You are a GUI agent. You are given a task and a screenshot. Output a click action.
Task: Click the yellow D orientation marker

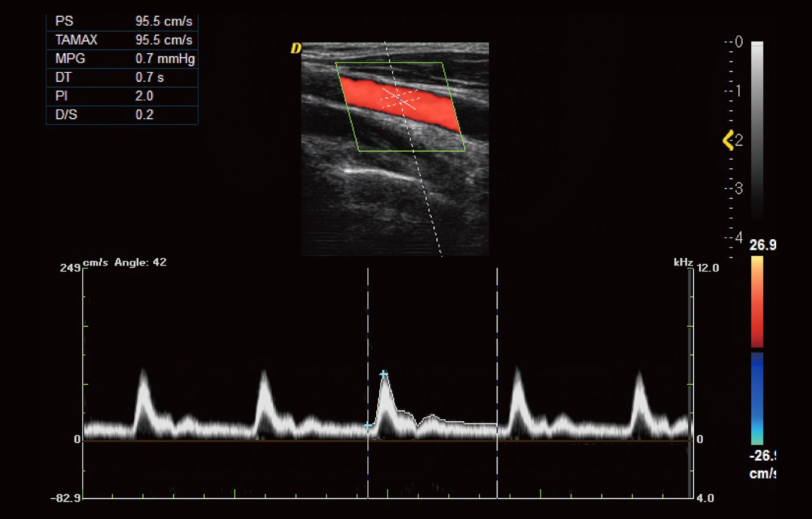[x=296, y=49]
